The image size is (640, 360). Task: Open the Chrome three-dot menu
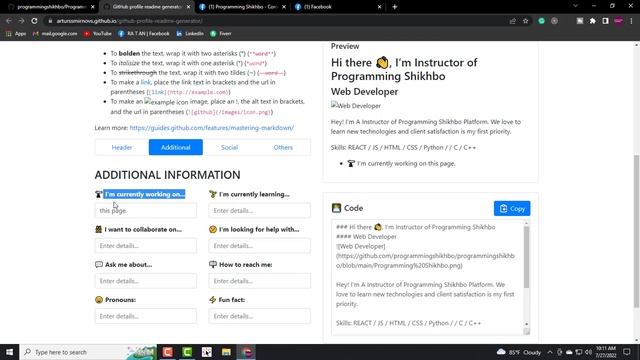631,21
